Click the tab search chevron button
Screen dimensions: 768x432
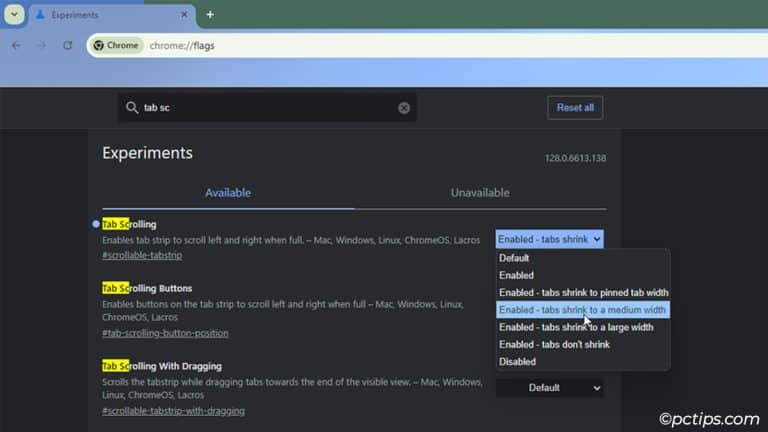coord(14,14)
